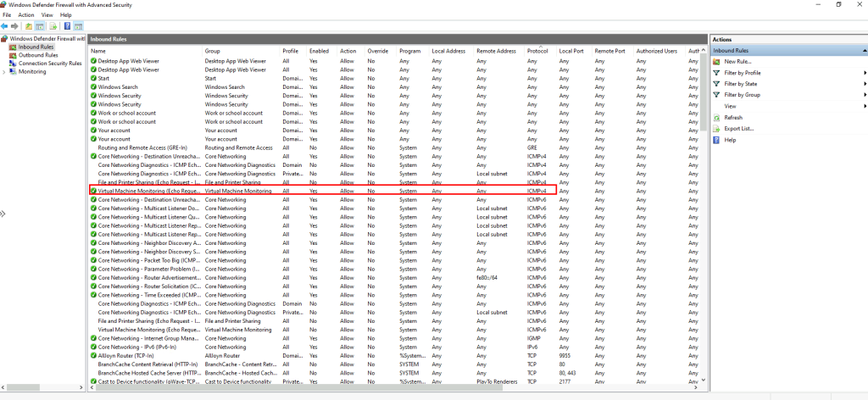Screen dimensions: 868x400
Task: Click the GRE protocol cell
Action: click(532, 147)
